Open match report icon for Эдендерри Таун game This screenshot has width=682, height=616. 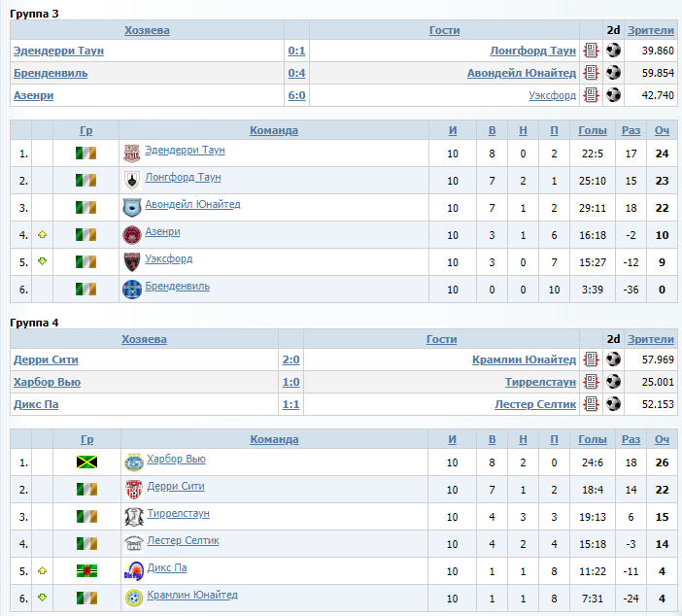(x=591, y=51)
